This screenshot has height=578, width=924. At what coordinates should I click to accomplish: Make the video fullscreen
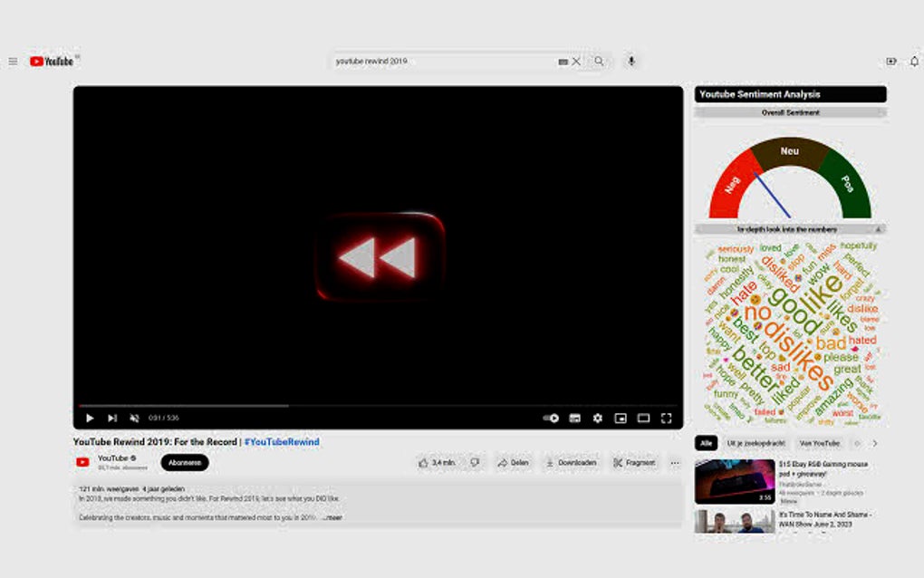[x=667, y=418]
